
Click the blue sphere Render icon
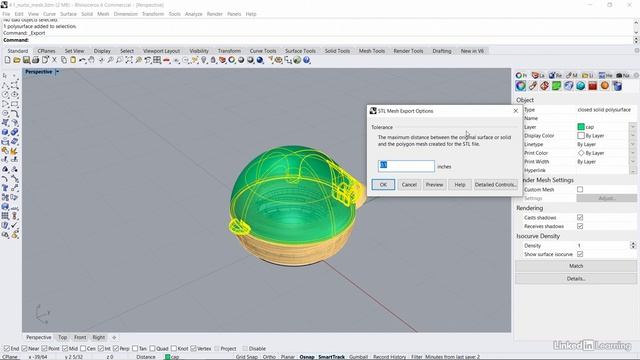[x=260, y=60]
